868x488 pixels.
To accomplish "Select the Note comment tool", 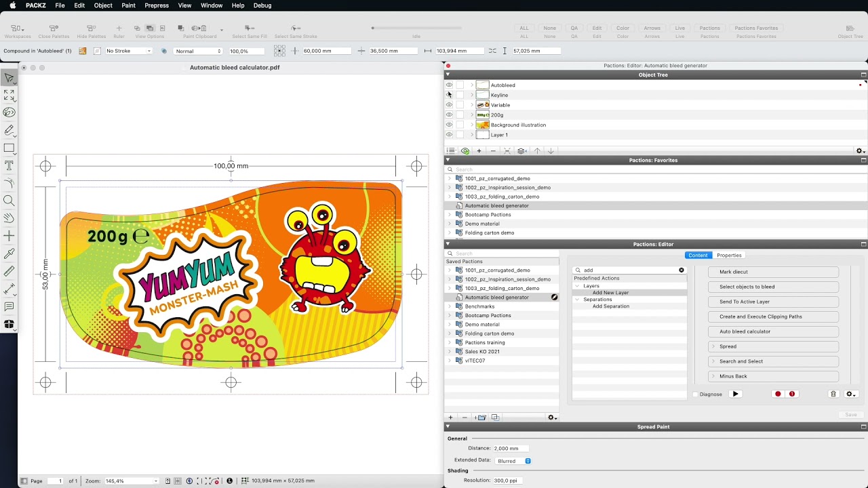I will 9,306.
